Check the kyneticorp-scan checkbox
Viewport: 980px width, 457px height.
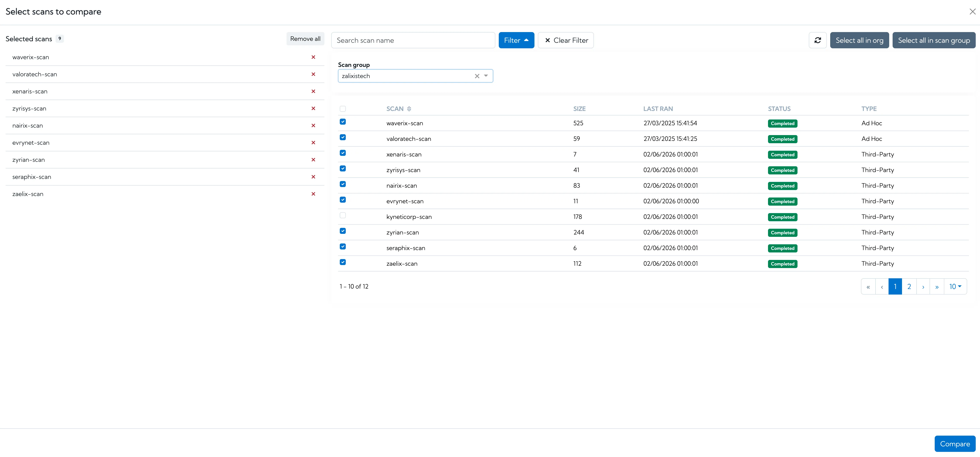click(343, 215)
